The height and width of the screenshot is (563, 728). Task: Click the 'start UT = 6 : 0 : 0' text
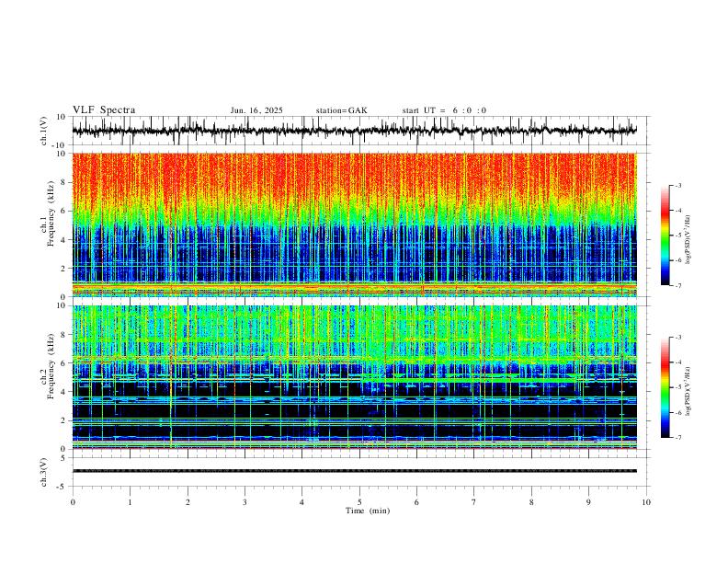click(x=444, y=110)
